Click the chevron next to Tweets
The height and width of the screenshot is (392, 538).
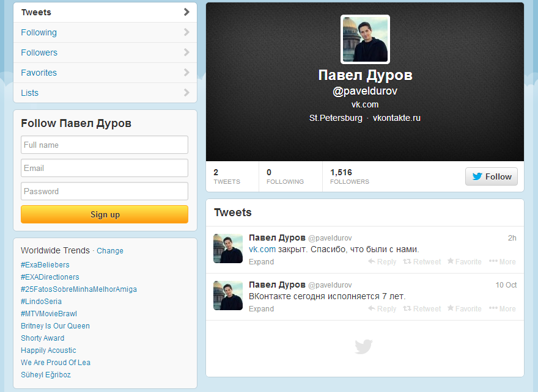pos(186,12)
